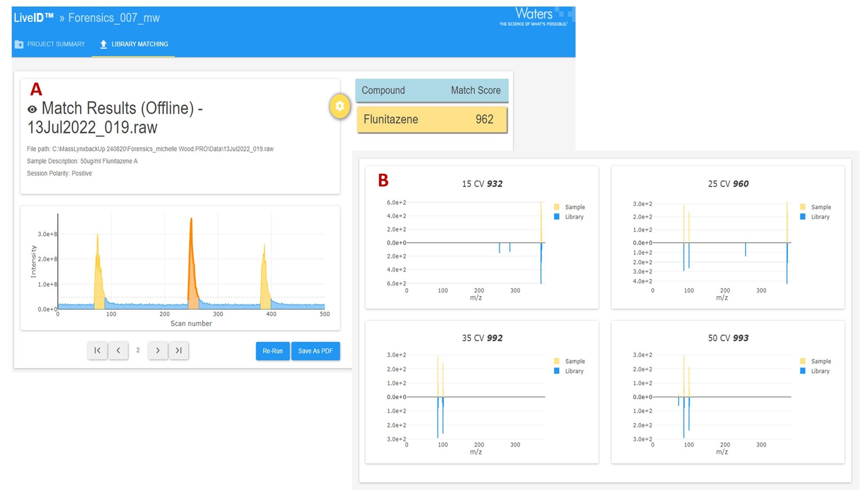Select the PROJECT SUMMARY tab
The height and width of the screenshot is (503, 868).
(x=54, y=44)
